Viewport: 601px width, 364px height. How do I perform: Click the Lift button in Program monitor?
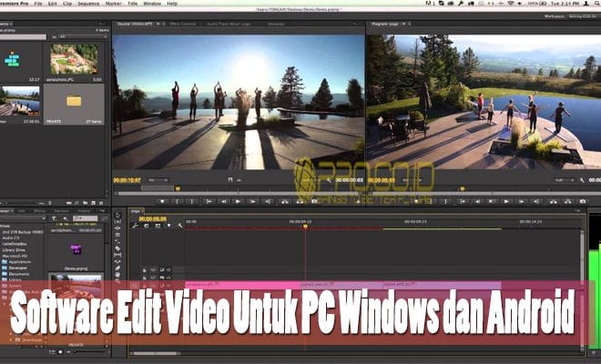click(x=553, y=201)
